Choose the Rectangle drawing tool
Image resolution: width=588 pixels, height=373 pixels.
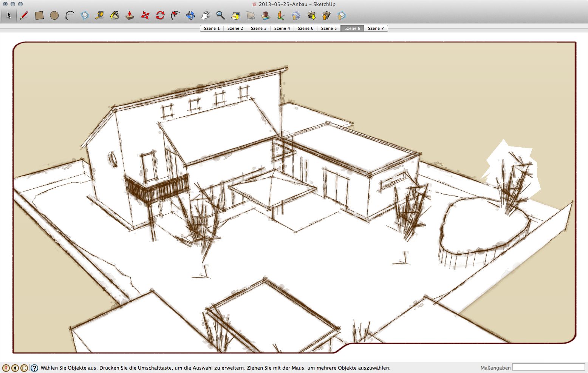tap(39, 15)
